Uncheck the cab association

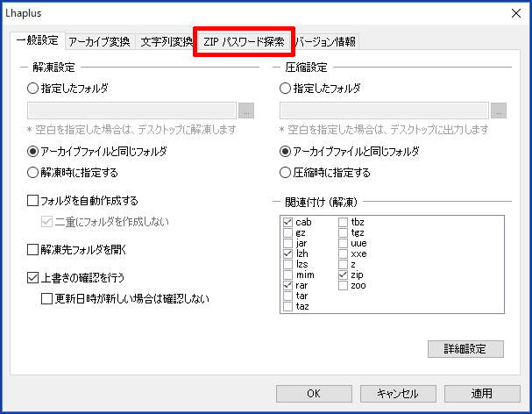tap(287, 222)
